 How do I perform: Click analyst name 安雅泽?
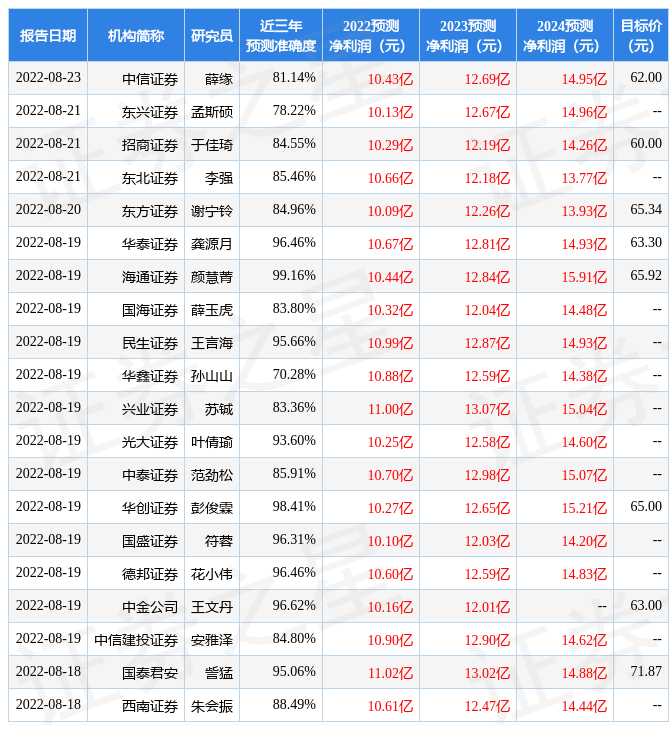tap(212, 641)
